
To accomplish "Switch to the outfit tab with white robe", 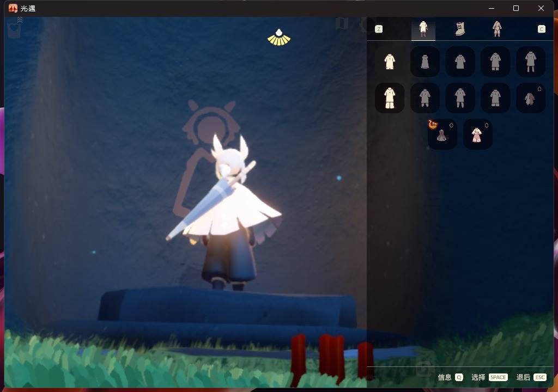I will tap(423, 29).
